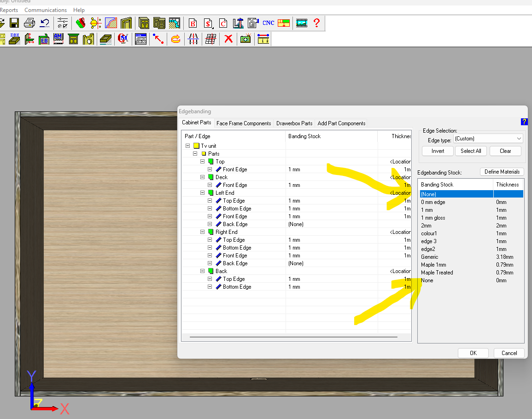532x419 pixels.
Task: Collapse the Tv unit tree node
Action: click(187, 145)
